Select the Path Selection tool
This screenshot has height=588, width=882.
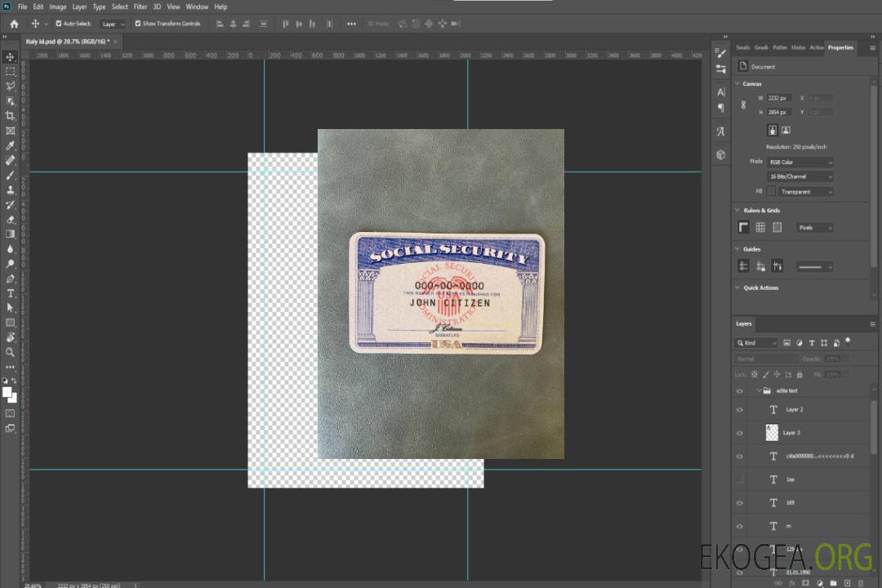(x=10, y=308)
